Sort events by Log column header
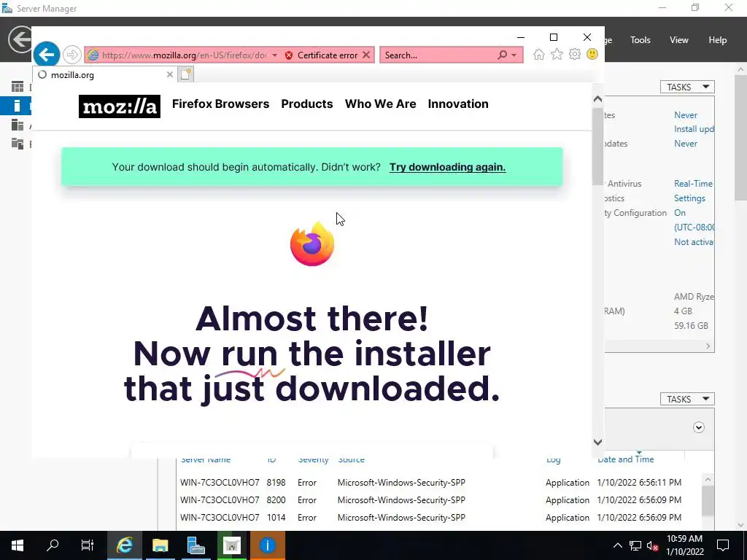The image size is (747, 560). pyautogui.click(x=553, y=459)
